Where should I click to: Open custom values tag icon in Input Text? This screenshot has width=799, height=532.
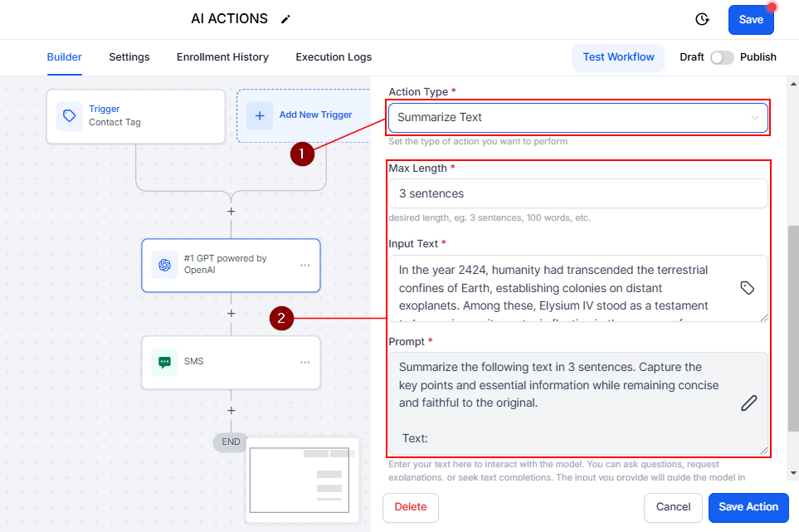click(747, 288)
